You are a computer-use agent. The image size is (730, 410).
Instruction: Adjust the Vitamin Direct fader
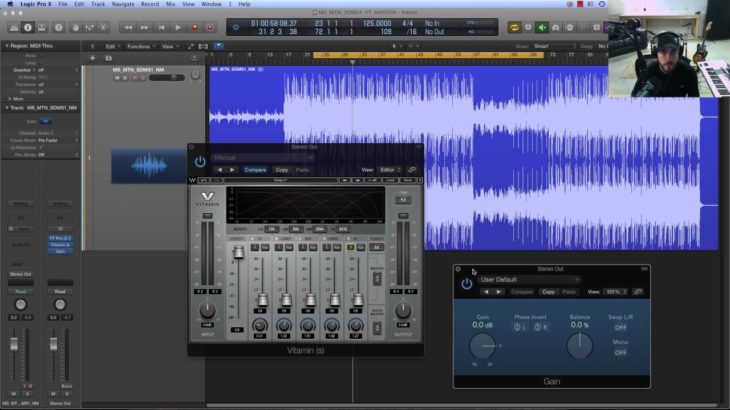(238, 253)
